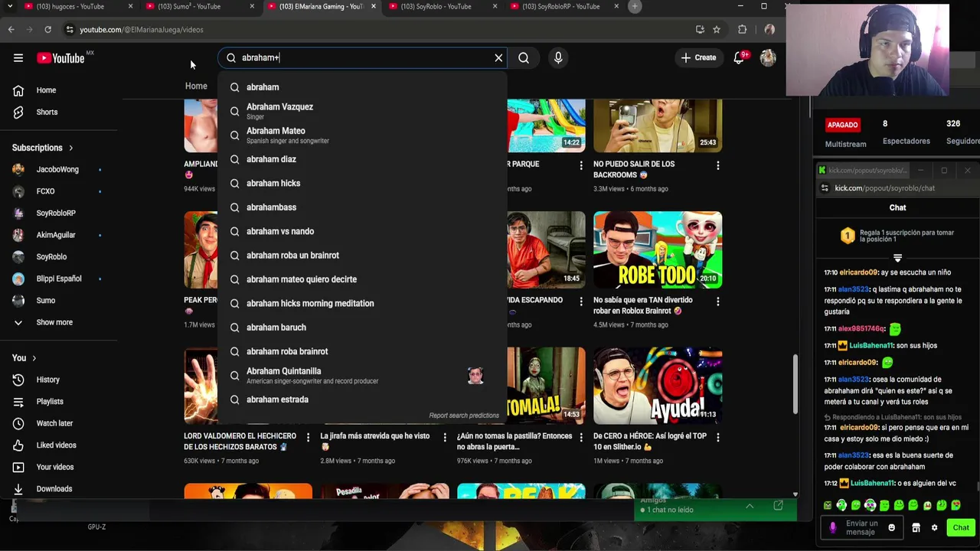The image size is (980, 551).
Task: Open the Home tab on channel page
Action: [196, 86]
